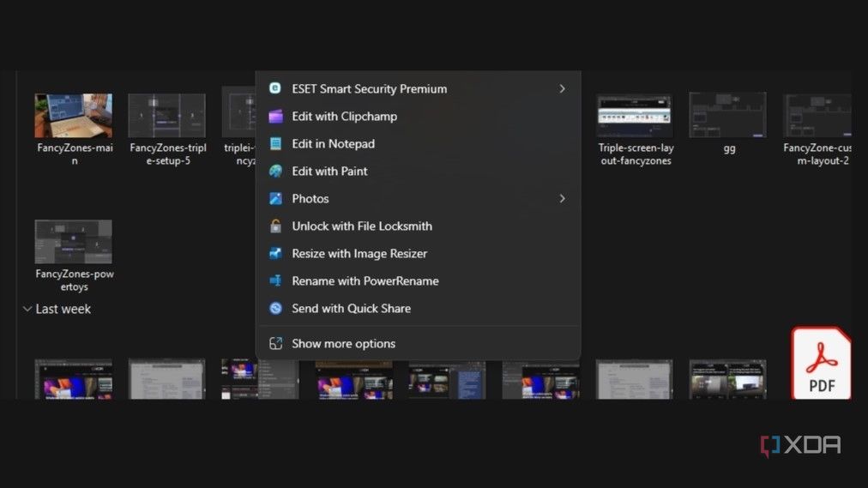This screenshot has width=868, height=488.
Task: Click the gg file name
Action: tap(730, 148)
